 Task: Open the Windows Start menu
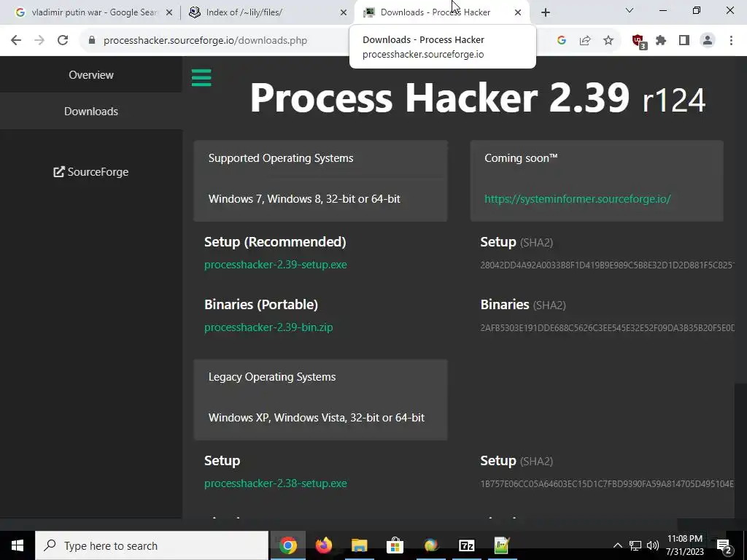click(x=18, y=545)
